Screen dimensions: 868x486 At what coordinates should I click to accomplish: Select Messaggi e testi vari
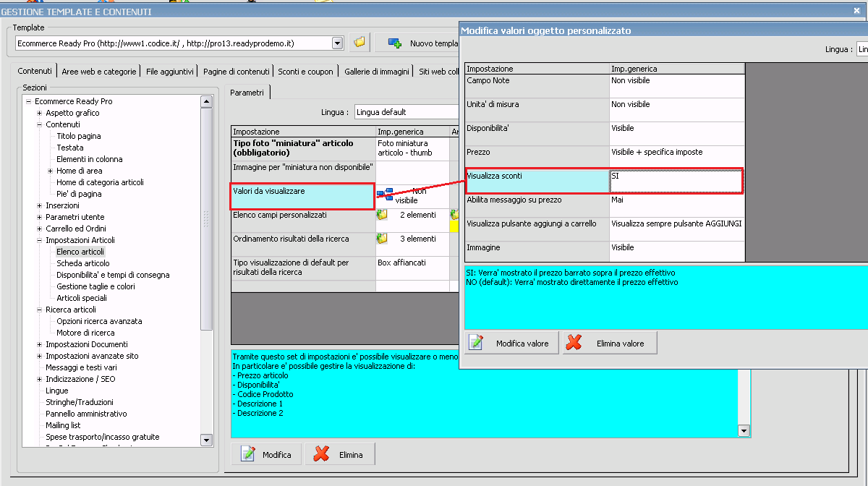(81, 367)
